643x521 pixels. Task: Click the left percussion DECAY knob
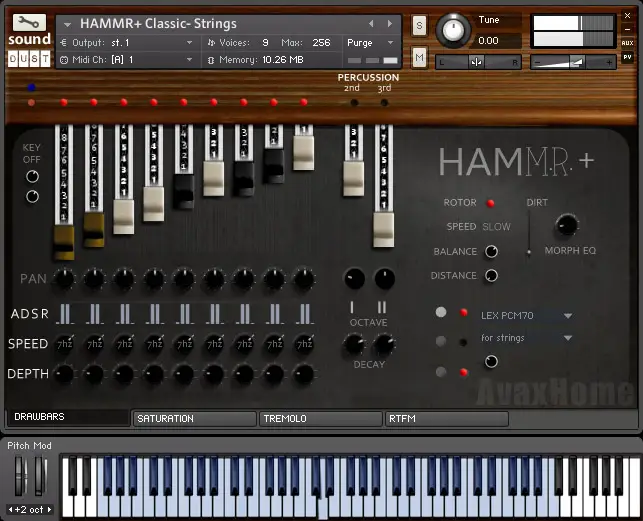click(353, 345)
